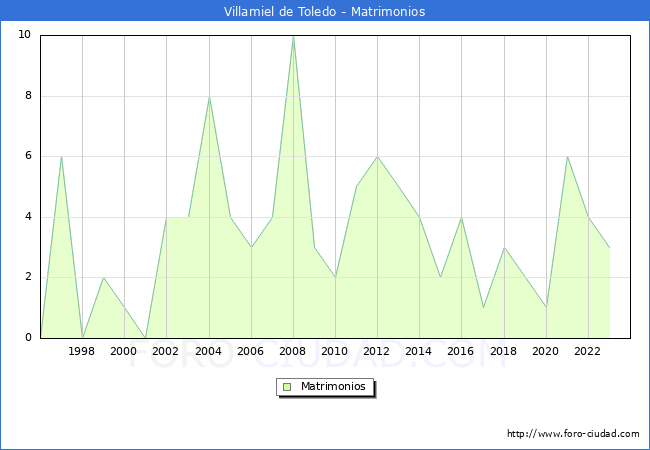Click the x-axis label 2018
Viewport: 650px width, 450px height.
(503, 351)
